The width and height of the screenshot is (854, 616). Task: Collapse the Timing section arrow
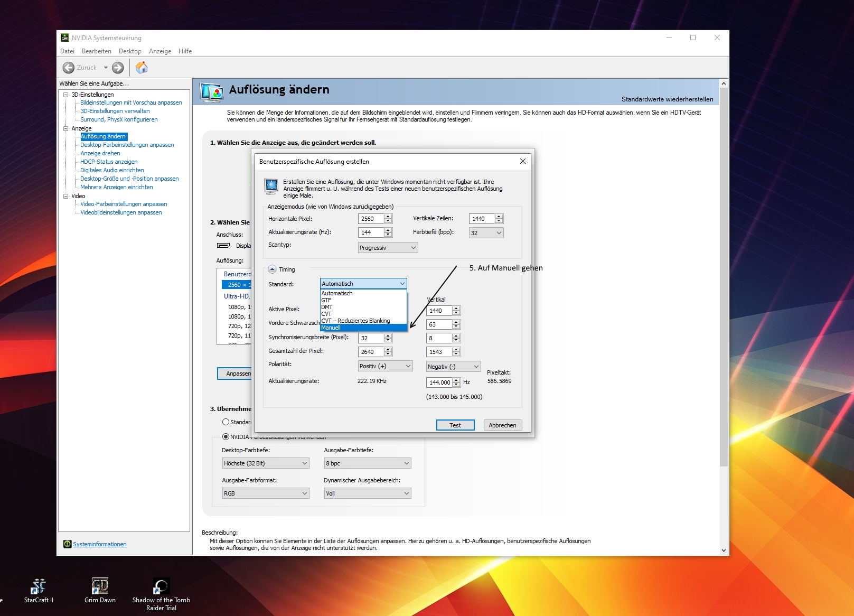point(272,269)
